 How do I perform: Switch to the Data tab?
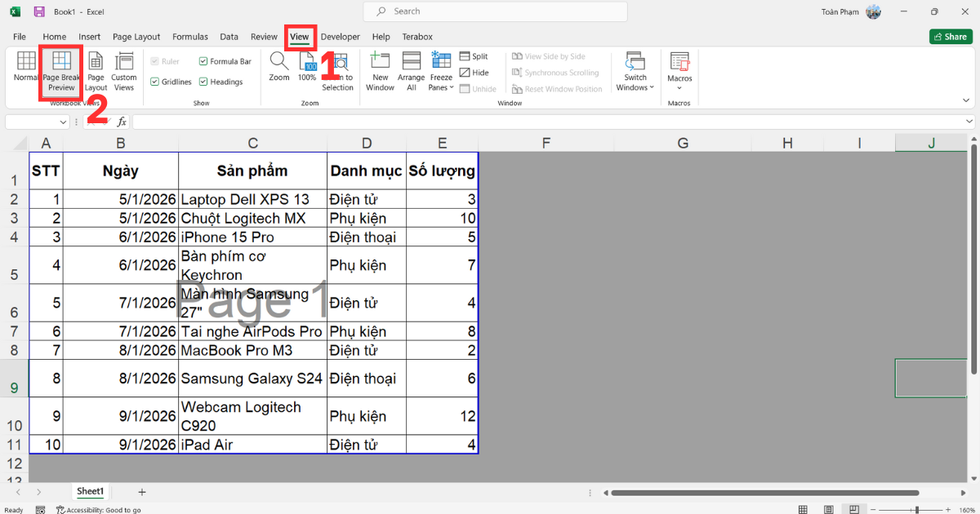tap(229, 37)
